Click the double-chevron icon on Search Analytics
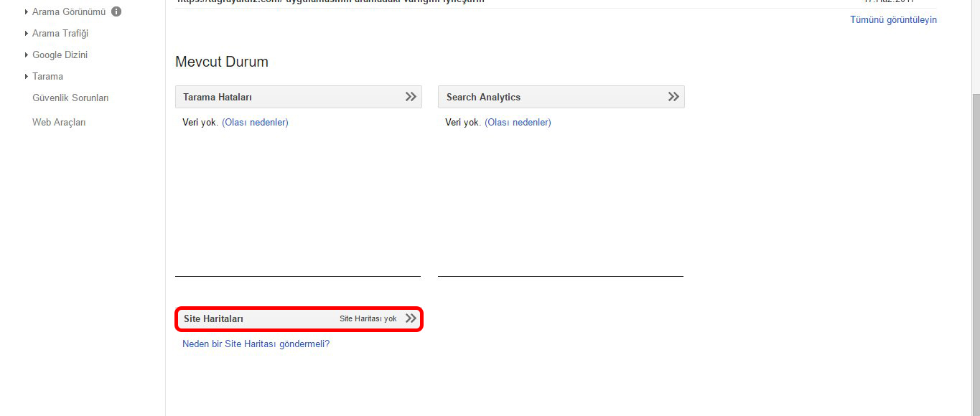Image resolution: width=980 pixels, height=416 pixels. 673,97
